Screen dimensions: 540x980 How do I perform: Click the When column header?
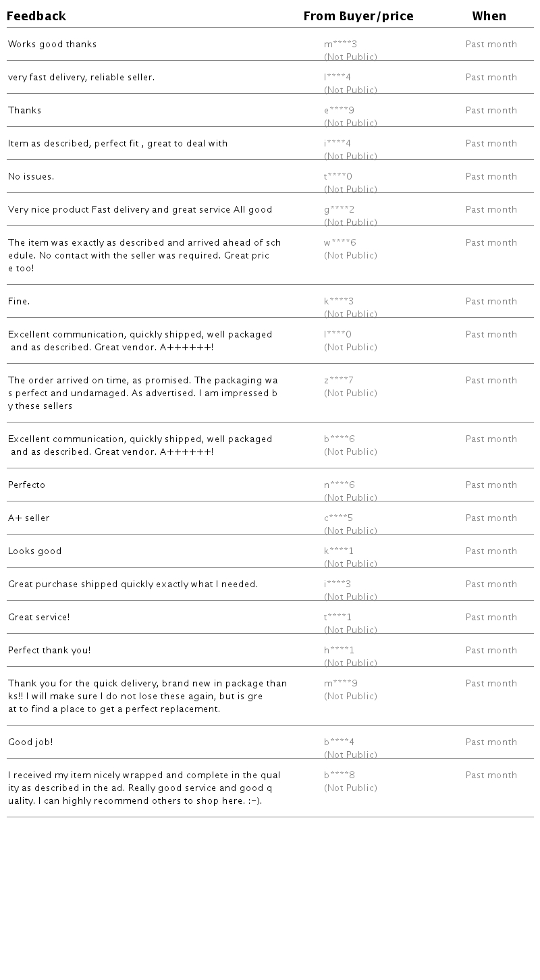489,16
